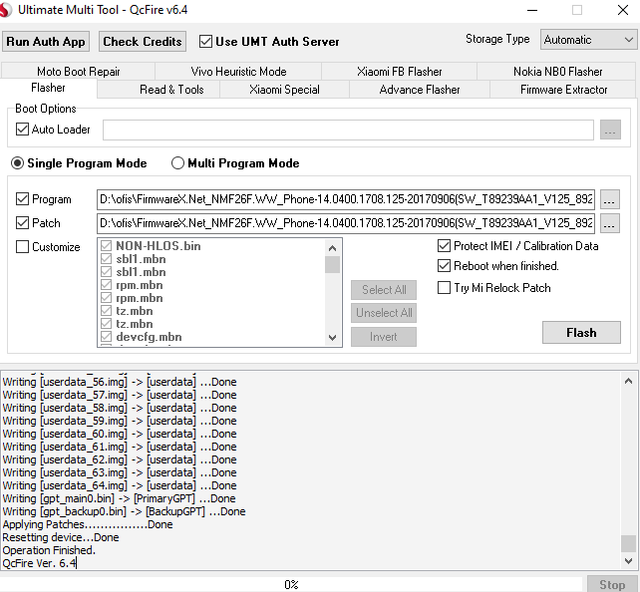Select Single Program Mode radio button
The width and height of the screenshot is (640, 592).
tap(18, 163)
